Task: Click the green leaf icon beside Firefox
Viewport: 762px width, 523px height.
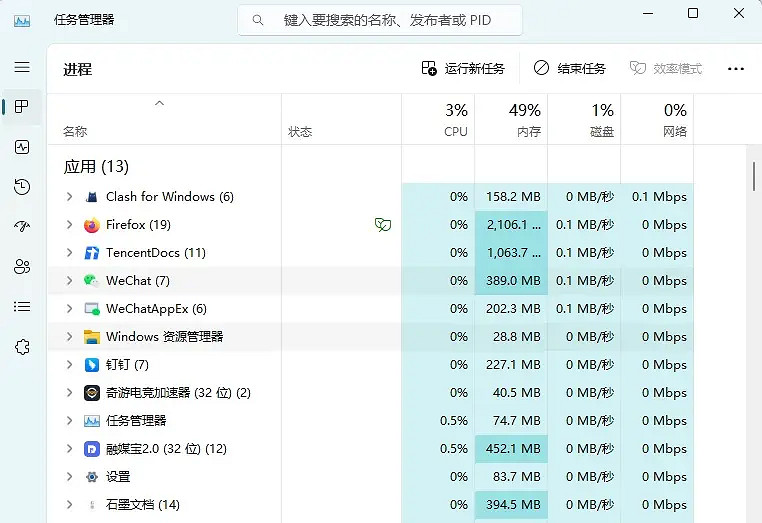Action: click(382, 225)
